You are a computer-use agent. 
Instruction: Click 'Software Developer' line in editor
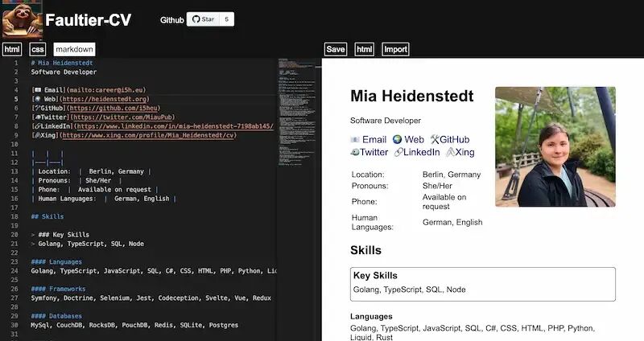pos(64,72)
